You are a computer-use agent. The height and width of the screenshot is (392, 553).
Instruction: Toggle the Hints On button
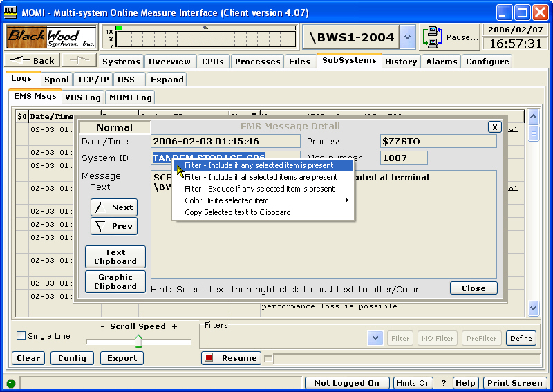tap(413, 383)
